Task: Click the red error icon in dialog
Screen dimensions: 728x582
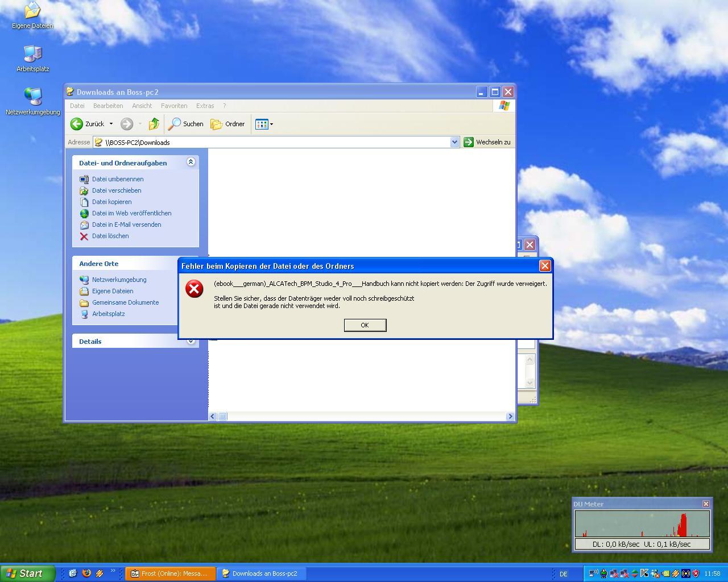Action: [x=195, y=289]
